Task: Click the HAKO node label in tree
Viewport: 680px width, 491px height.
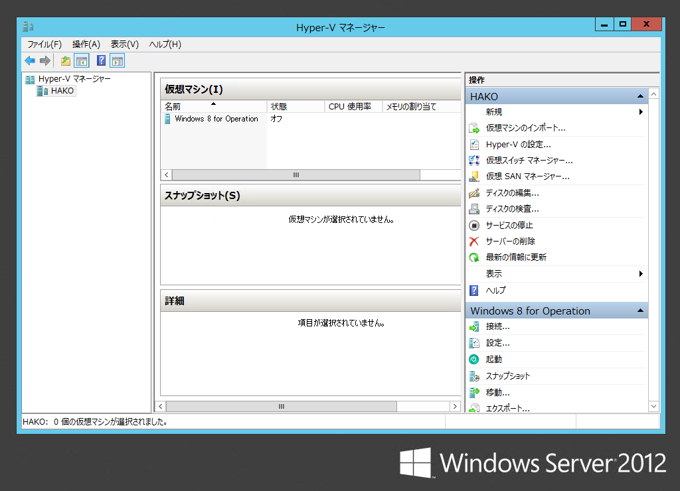Action: coord(62,91)
